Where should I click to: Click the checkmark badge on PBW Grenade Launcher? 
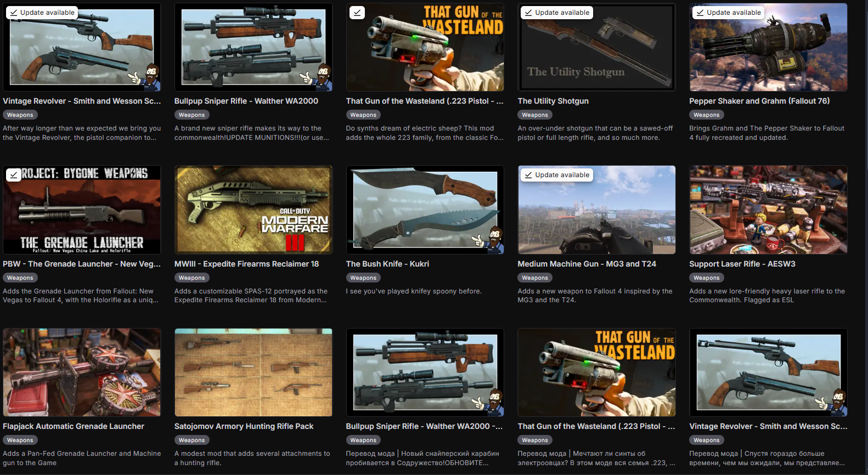click(x=14, y=175)
